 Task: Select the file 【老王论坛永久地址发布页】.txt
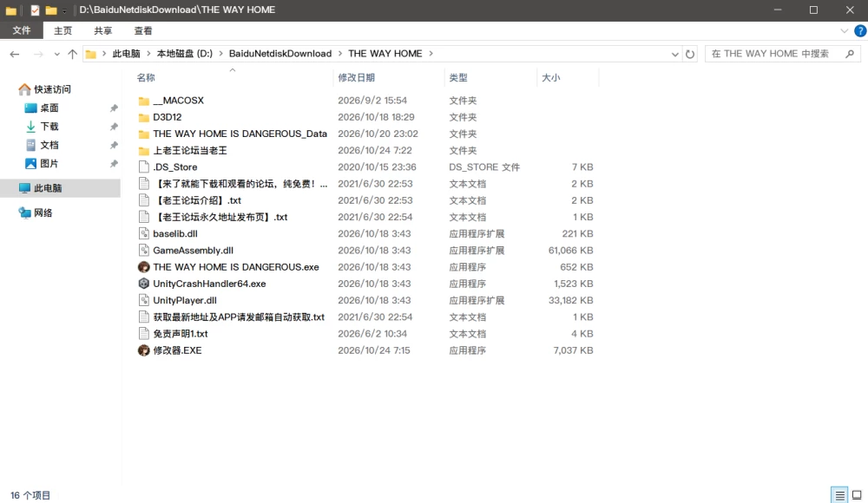(220, 217)
